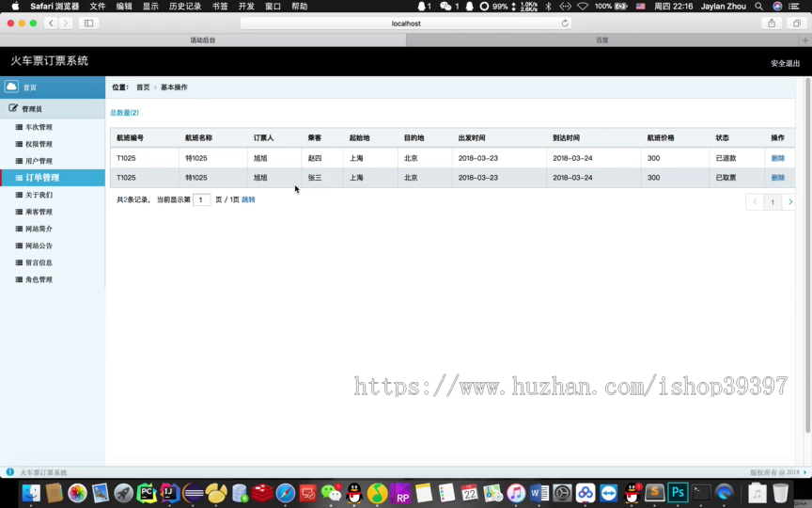Collapse the 管理员 sidebar section
The height and width of the screenshot is (508, 812).
(x=53, y=109)
